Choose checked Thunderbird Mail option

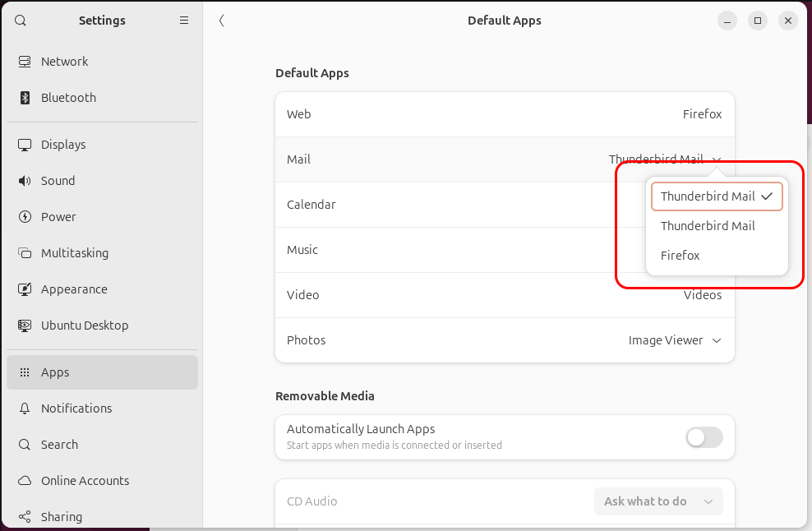pyautogui.click(x=717, y=196)
